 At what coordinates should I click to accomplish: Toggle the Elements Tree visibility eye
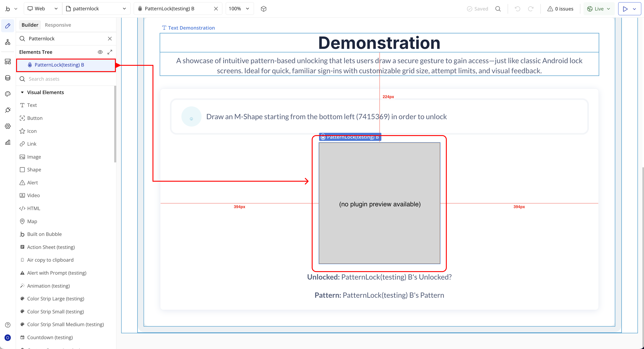pyautogui.click(x=100, y=52)
